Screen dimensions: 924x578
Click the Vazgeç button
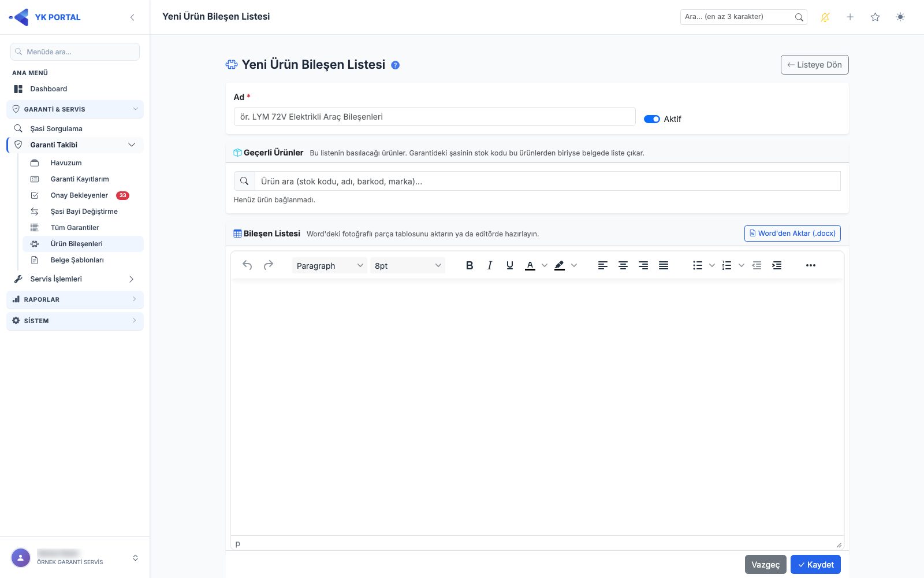pyautogui.click(x=765, y=565)
